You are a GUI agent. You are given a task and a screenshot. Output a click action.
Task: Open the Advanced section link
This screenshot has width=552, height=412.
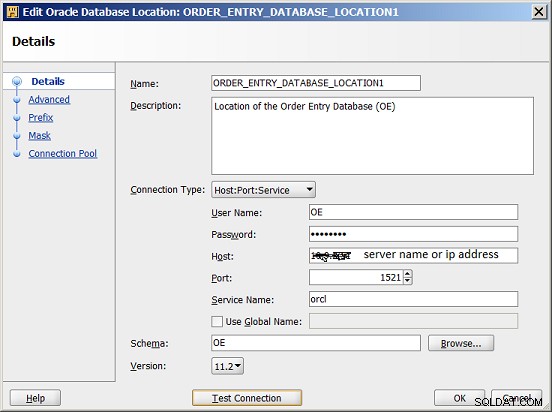pos(49,100)
